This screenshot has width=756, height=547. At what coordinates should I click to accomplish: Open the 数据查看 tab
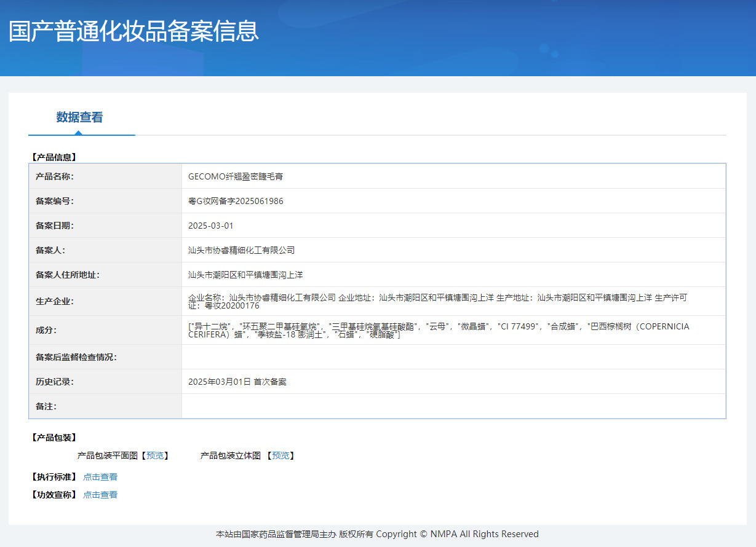coord(79,117)
